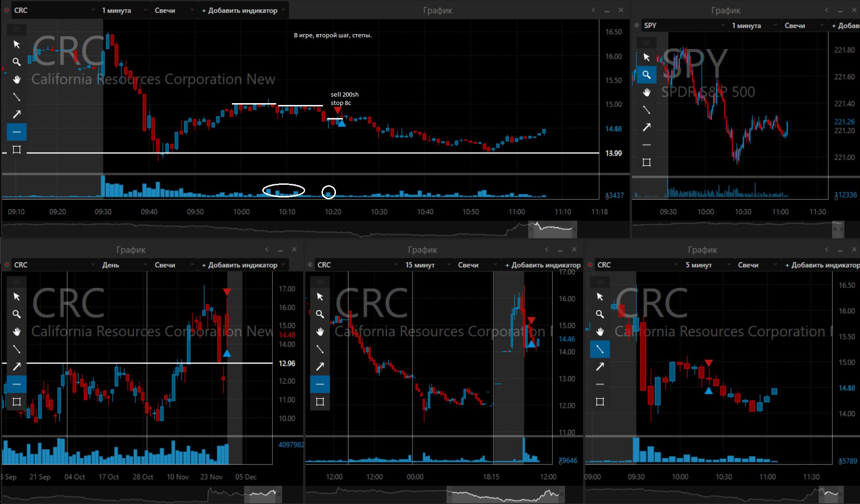This screenshot has height=504, width=860.
Task: Click the 12.96 level label on the daily chart
Action: pyautogui.click(x=287, y=363)
